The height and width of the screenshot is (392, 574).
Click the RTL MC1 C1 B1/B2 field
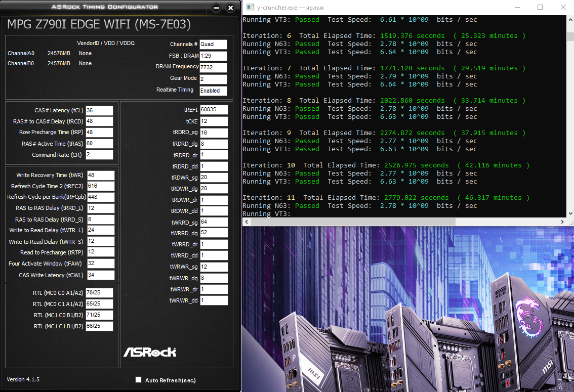99,326
